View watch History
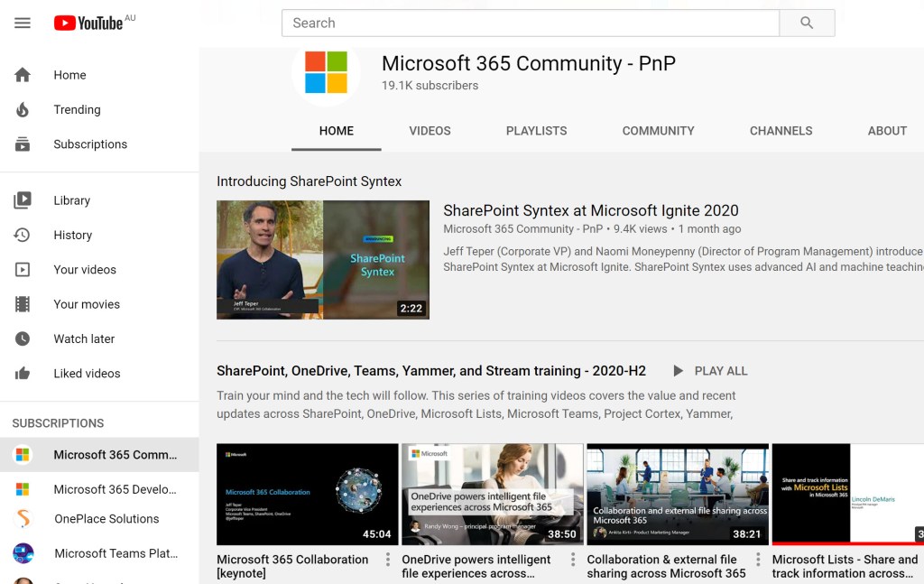 coord(72,235)
